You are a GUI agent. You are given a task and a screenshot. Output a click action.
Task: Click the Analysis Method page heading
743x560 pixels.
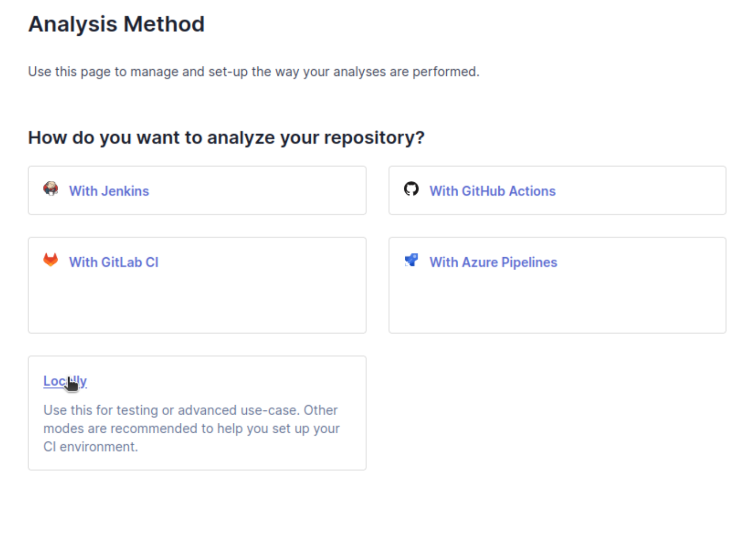116,24
